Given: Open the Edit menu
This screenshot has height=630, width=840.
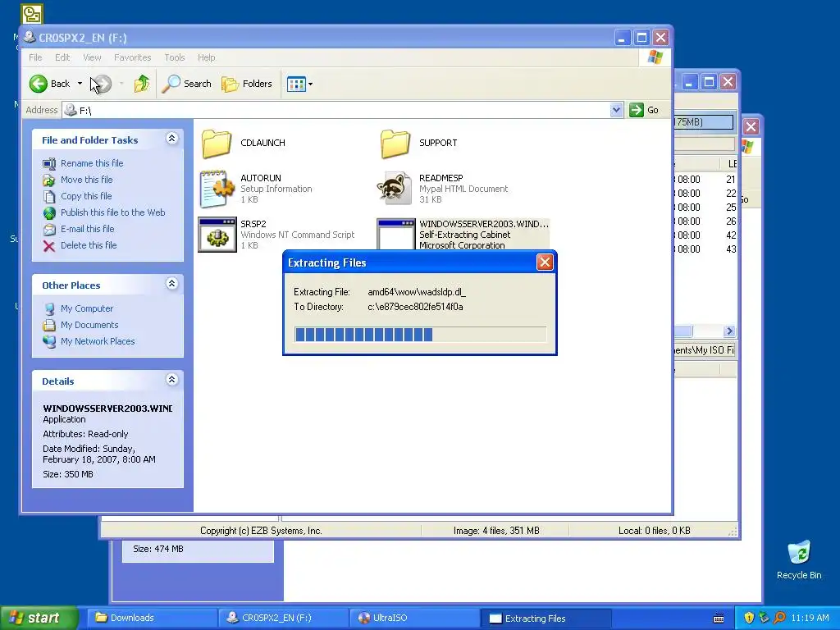Looking at the screenshot, I should tap(62, 57).
